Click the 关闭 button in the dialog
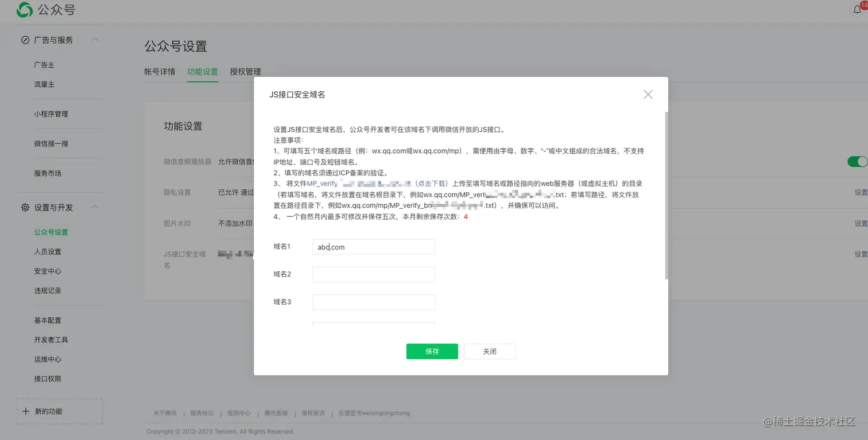Viewport: 868px width, 440px height. tap(490, 352)
